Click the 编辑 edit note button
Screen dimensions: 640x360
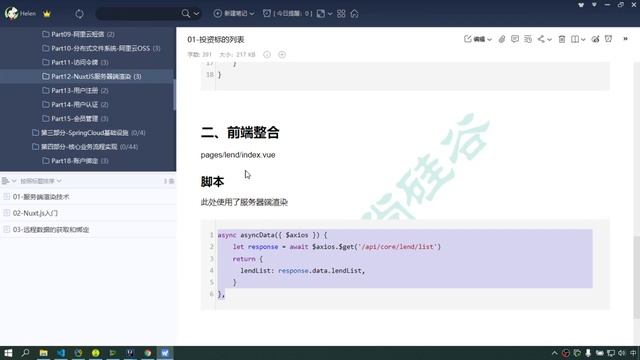[x=475, y=39]
